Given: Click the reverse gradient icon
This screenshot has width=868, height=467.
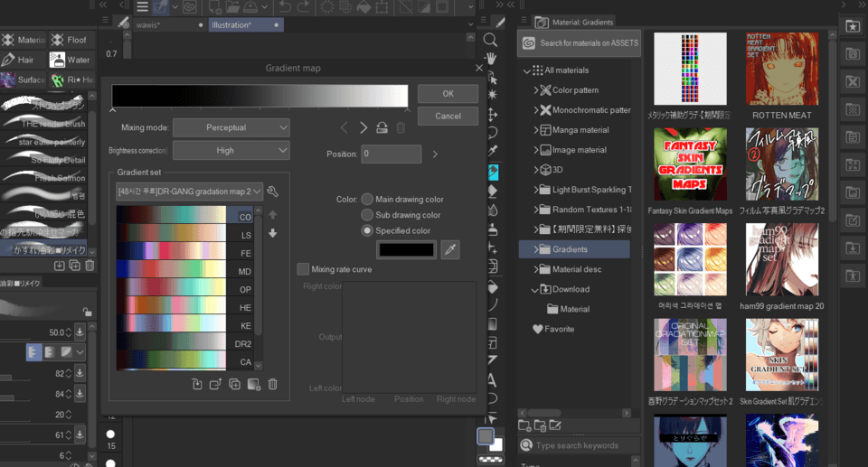Looking at the screenshot, I should tap(382, 128).
